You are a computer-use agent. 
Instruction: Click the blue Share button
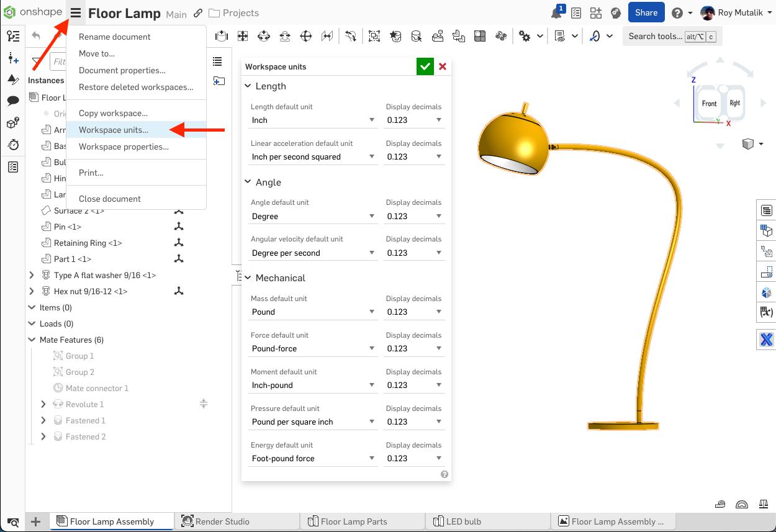646,12
